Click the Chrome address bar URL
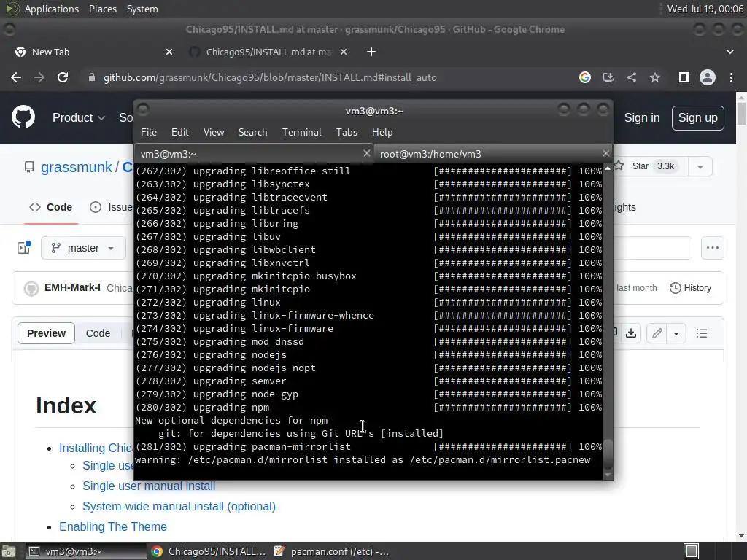747x560 pixels. pos(270,77)
